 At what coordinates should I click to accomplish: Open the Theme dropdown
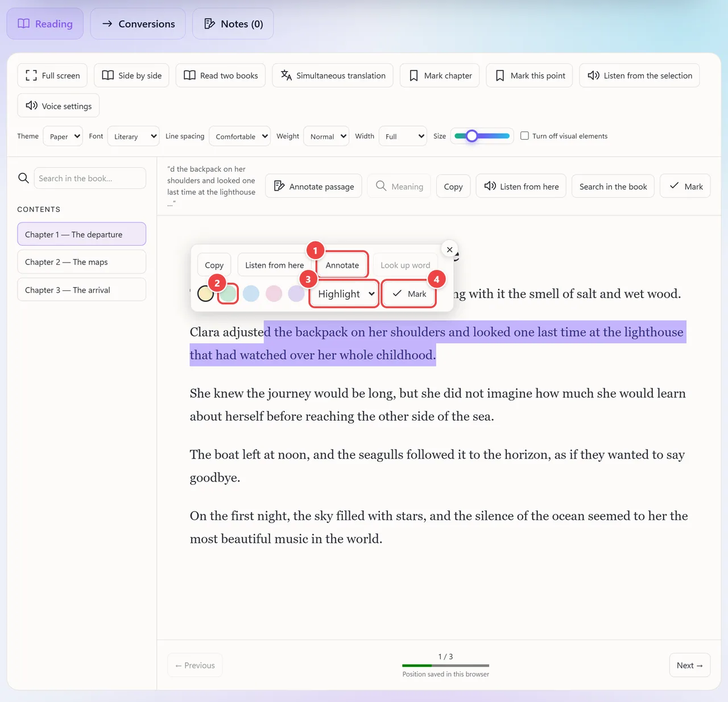(x=63, y=136)
